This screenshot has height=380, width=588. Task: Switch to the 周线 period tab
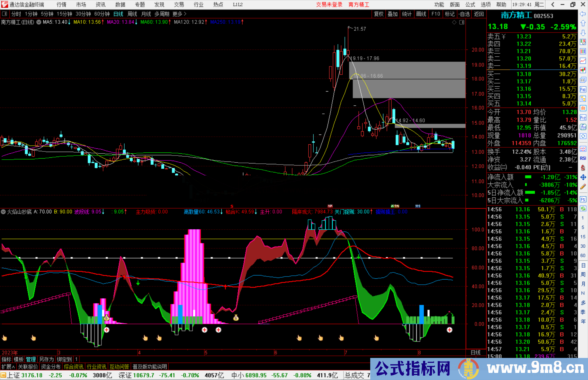pyautogui.click(x=132, y=14)
